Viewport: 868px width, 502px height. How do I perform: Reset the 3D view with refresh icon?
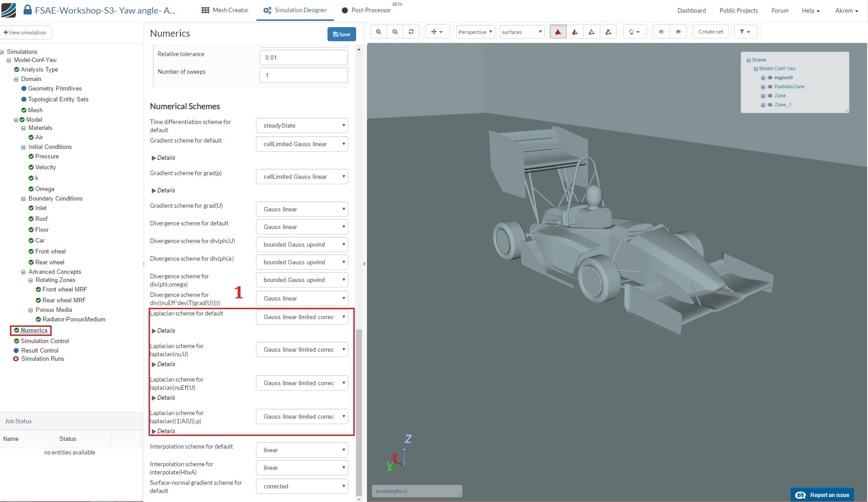point(411,32)
